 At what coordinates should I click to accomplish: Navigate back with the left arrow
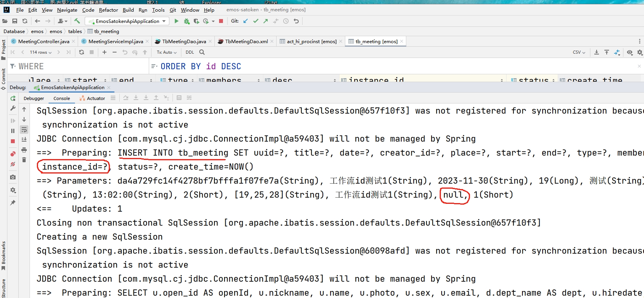38,21
